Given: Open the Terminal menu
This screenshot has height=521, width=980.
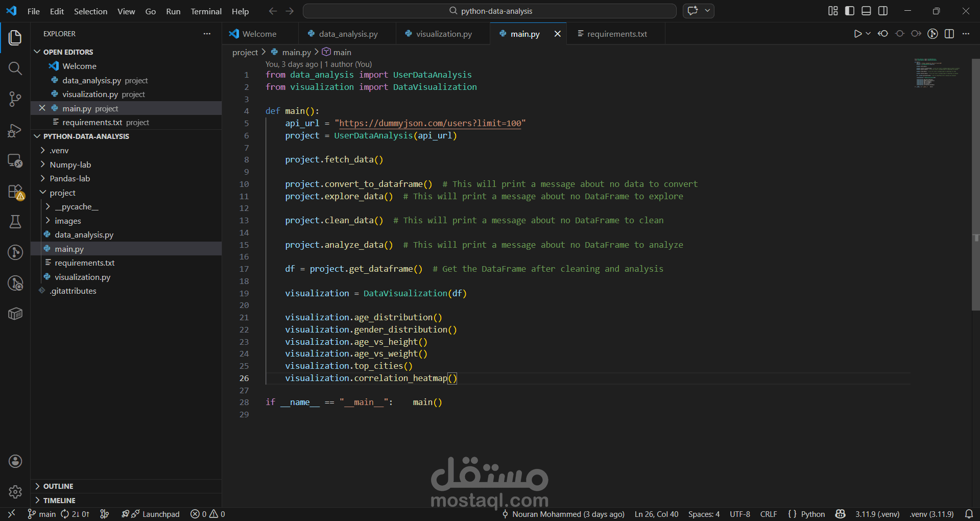Looking at the screenshot, I should pyautogui.click(x=206, y=11).
